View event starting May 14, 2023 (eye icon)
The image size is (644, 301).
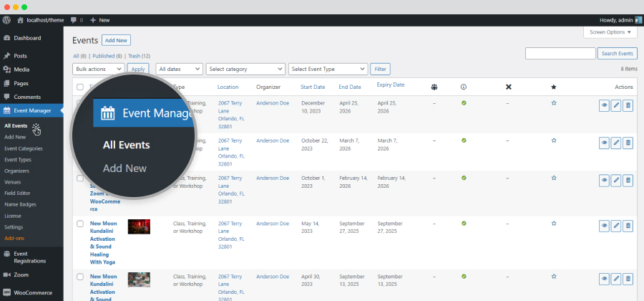point(604,226)
